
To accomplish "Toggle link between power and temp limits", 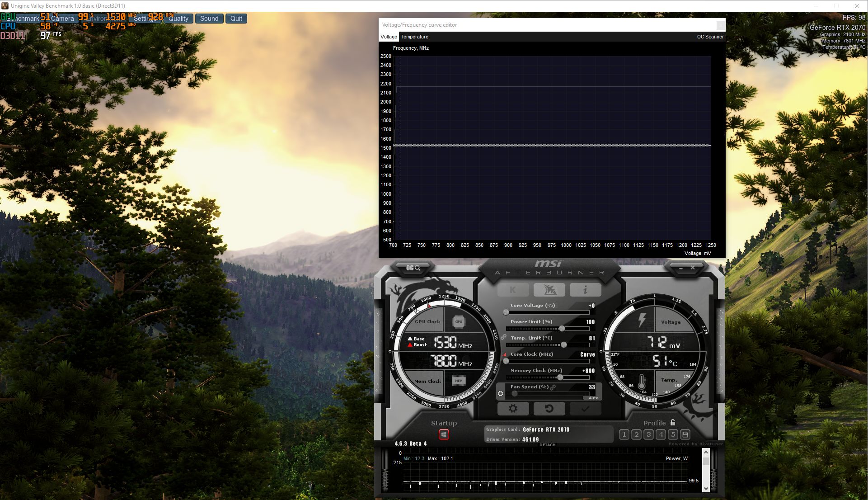I will coord(503,337).
